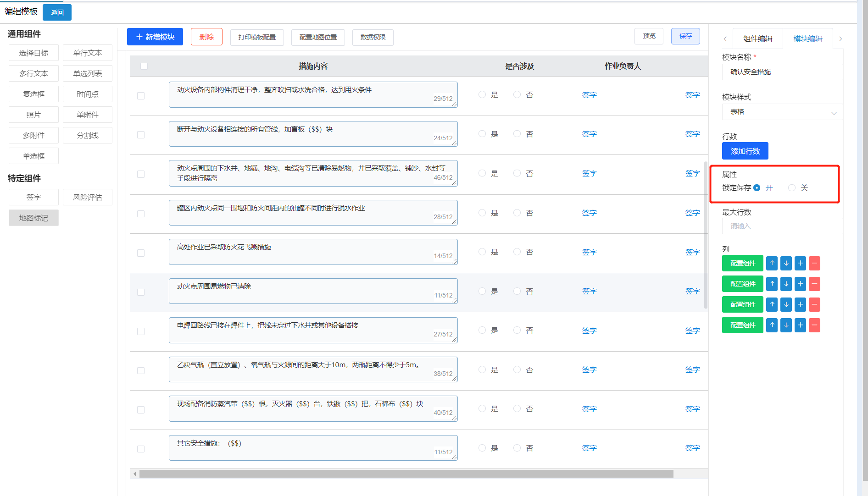Move fourth column config row up
The height and width of the screenshot is (496, 868).
772,325
